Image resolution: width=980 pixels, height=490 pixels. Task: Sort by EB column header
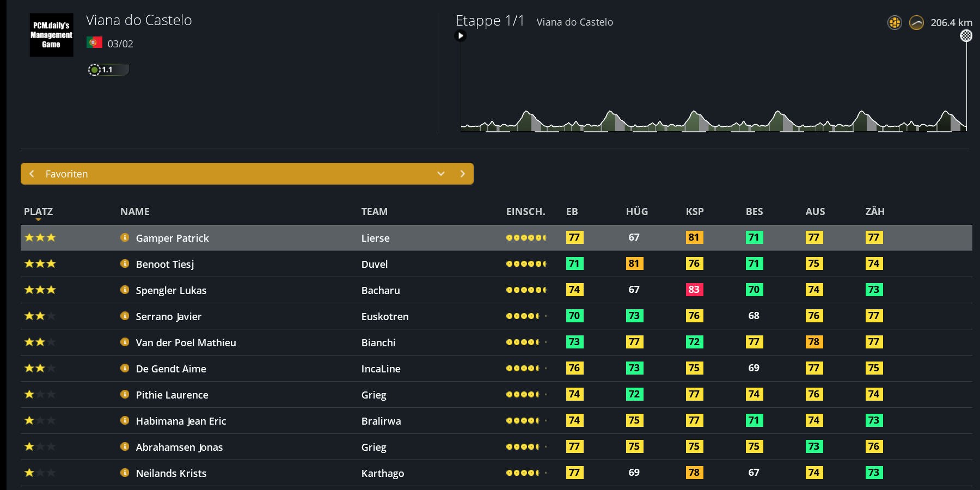572,212
